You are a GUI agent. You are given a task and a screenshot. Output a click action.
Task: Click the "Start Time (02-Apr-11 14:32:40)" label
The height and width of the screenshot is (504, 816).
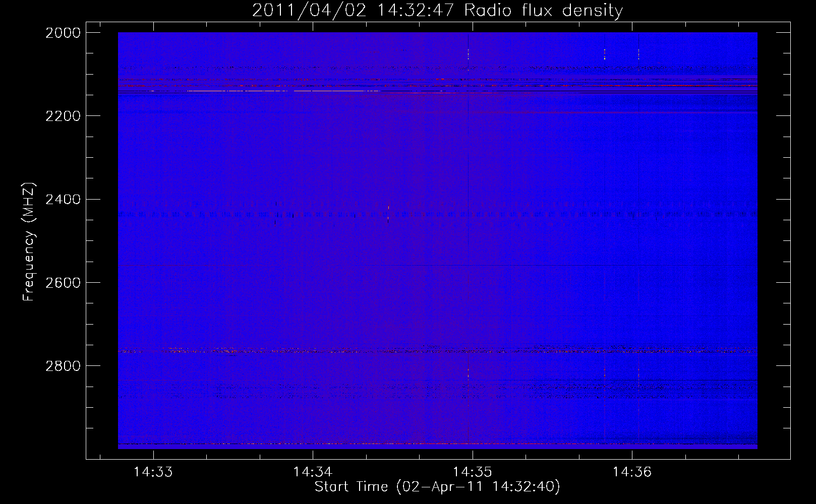[x=437, y=487]
